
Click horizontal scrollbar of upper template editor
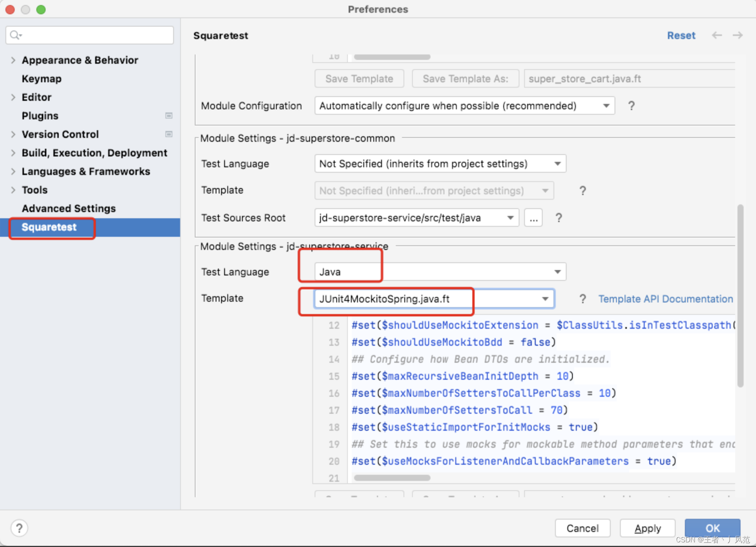click(392, 57)
